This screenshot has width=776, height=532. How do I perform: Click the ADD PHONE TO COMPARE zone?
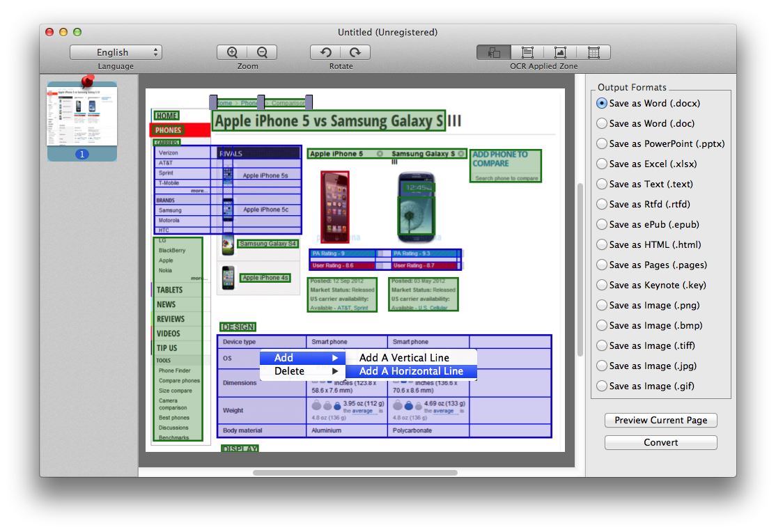[x=505, y=166]
